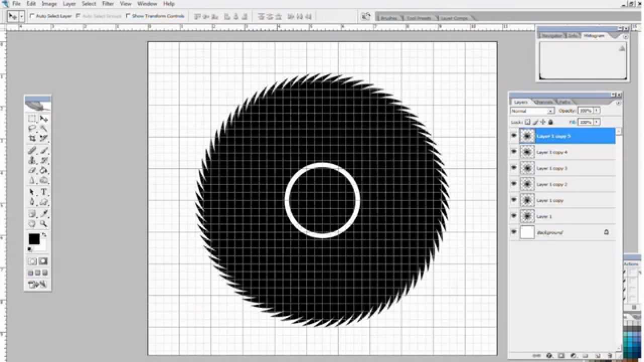Screen dimensions: 644x362
Task: Select the Slice tool
Action: point(44,138)
